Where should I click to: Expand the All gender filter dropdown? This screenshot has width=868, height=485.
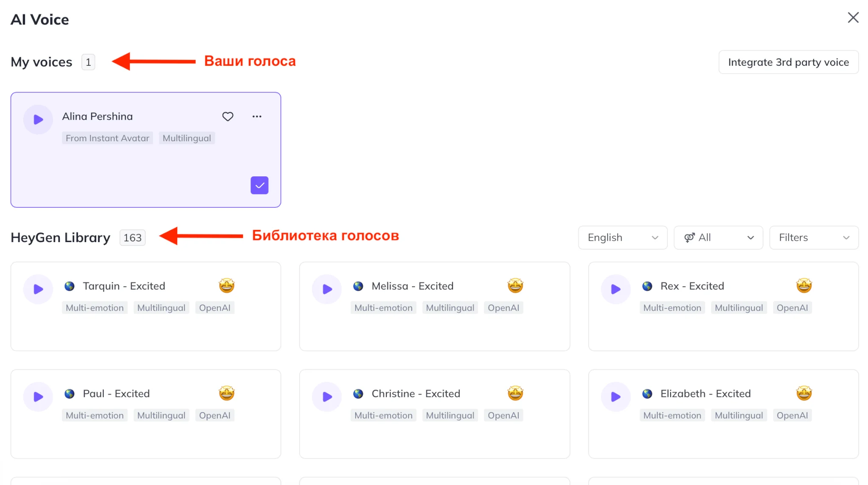coord(718,237)
